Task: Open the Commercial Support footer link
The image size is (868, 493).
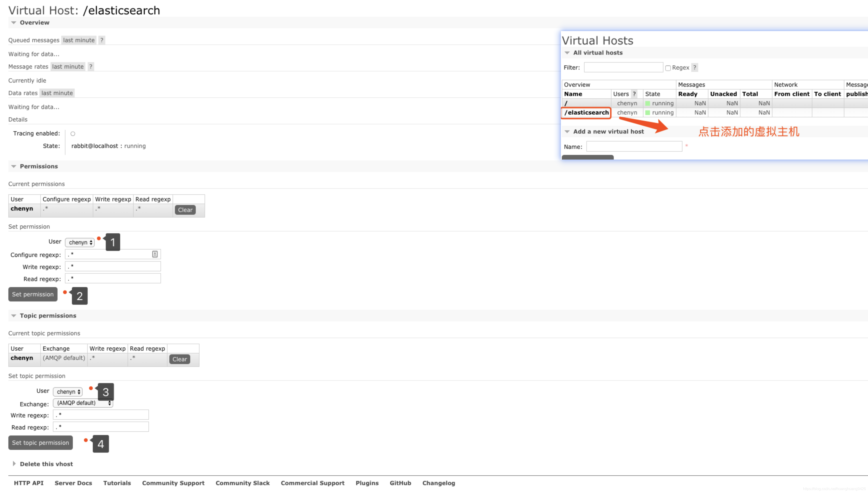Action: 313,483
